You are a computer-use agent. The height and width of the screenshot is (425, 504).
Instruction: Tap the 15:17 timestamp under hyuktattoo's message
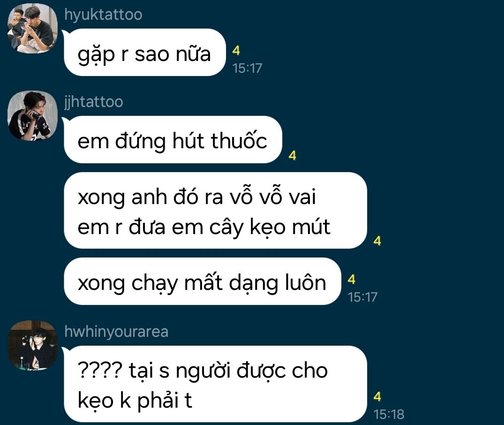point(247,68)
